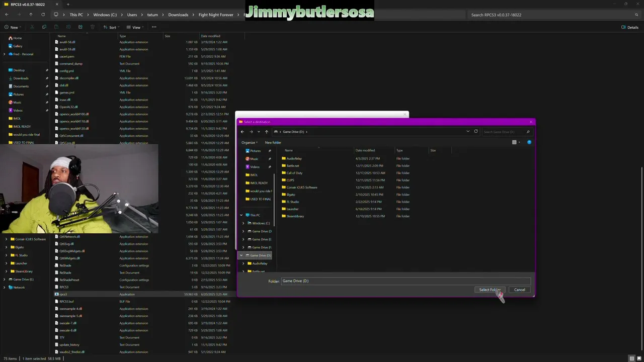
Task: Collapse selected Game Drive (D:) dialog tree node
Action: [241, 255]
